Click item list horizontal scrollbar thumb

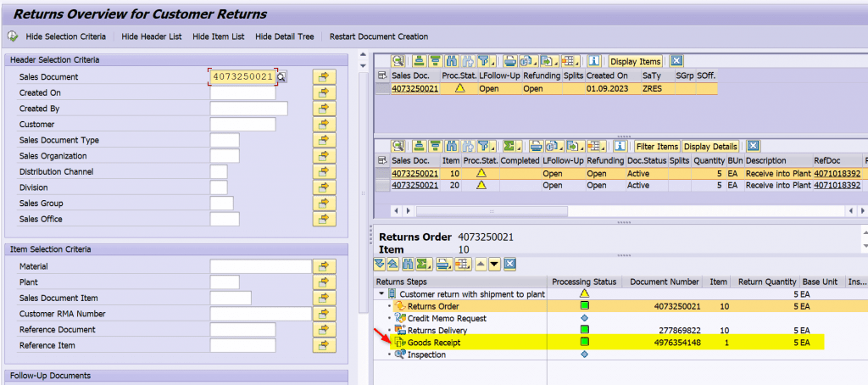coord(492,211)
